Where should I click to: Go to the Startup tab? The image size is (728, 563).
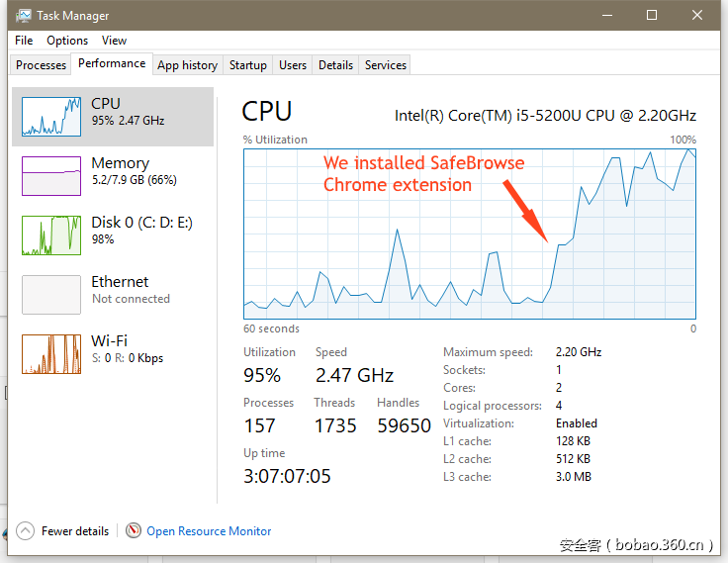click(247, 65)
